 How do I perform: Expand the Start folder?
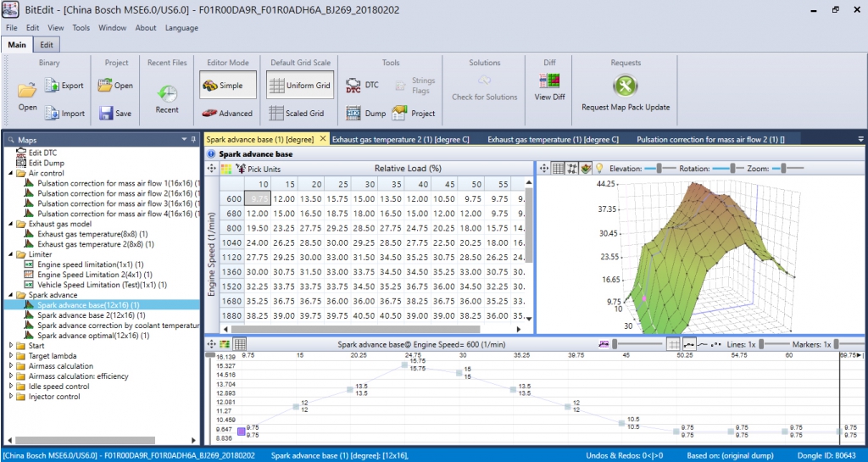12,345
